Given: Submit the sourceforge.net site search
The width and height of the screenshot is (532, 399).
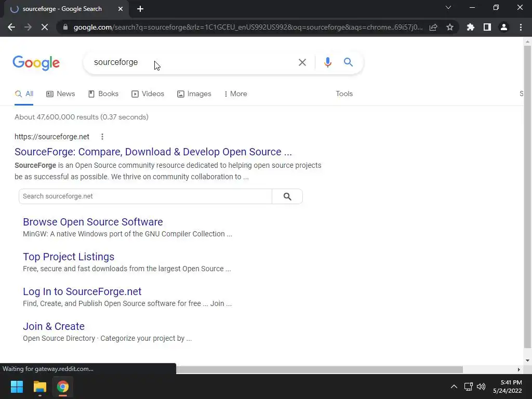Looking at the screenshot, I should 287,196.
